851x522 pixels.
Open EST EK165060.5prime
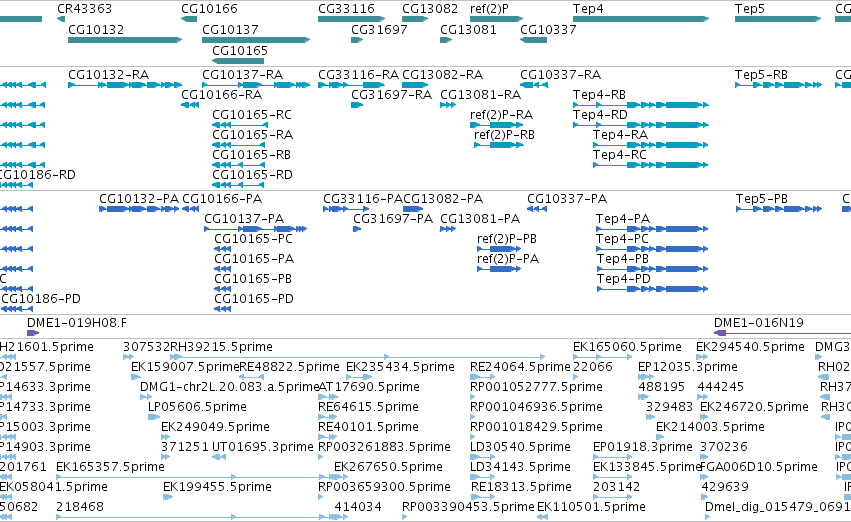(627, 347)
